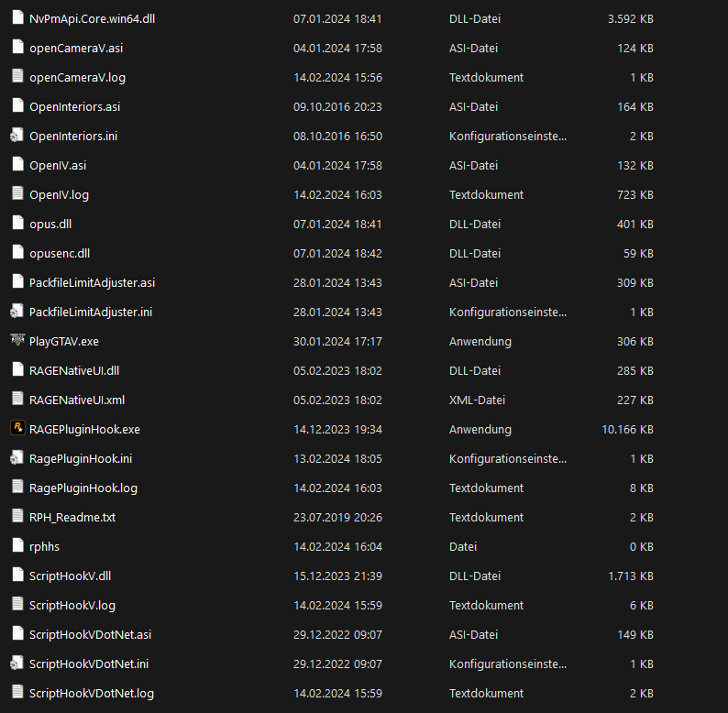This screenshot has width=728, height=713.
Task: Select file name opus.dll
Action: (50, 225)
